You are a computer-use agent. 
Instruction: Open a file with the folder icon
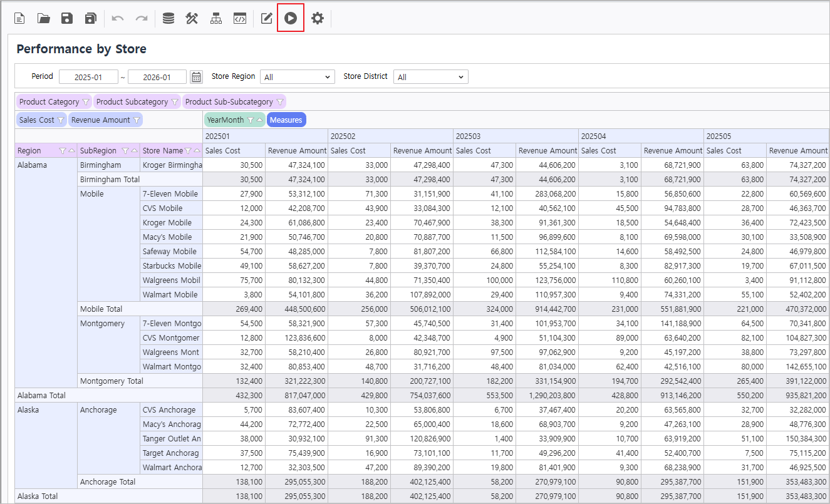pos(43,19)
